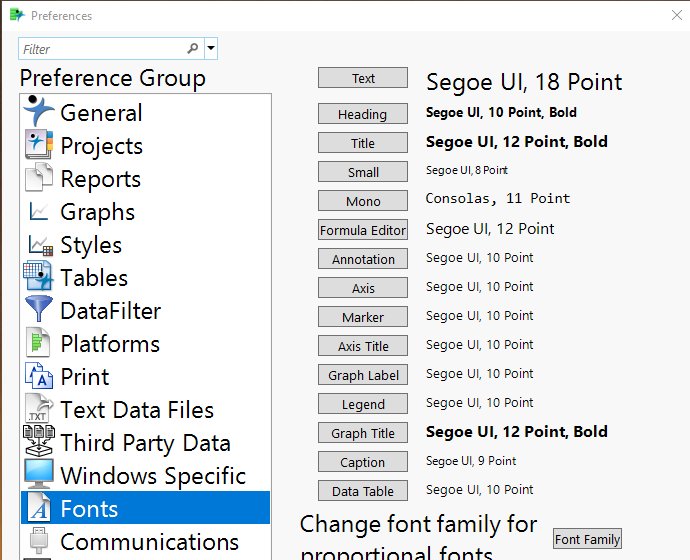Image resolution: width=690 pixels, height=560 pixels.
Task: Select the highlighted Fonts group
Action: pos(145,508)
